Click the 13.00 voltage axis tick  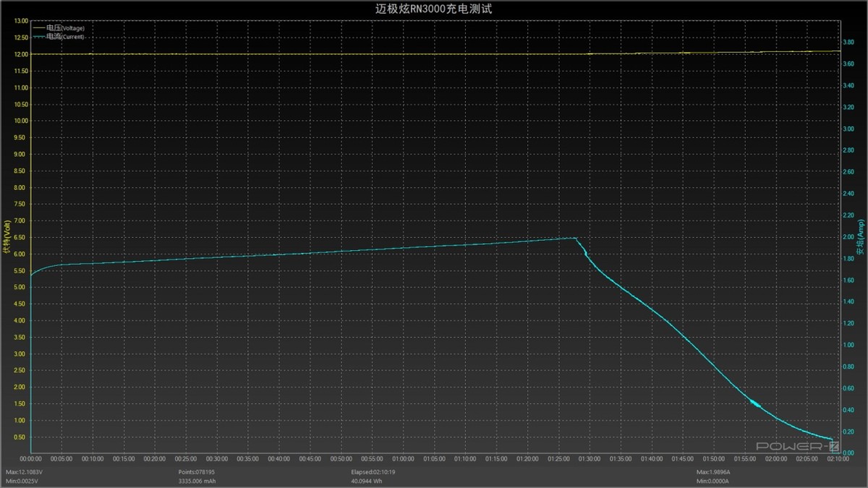coord(20,21)
